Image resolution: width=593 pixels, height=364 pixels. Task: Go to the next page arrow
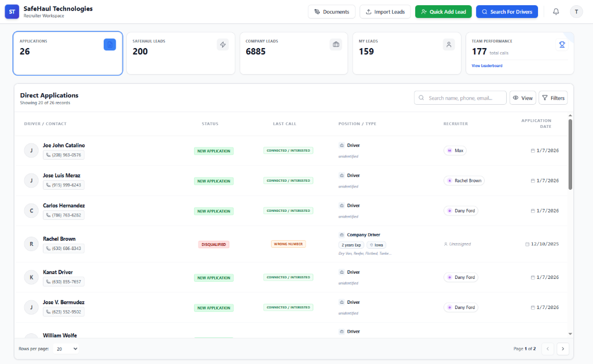(x=563, y=349)
